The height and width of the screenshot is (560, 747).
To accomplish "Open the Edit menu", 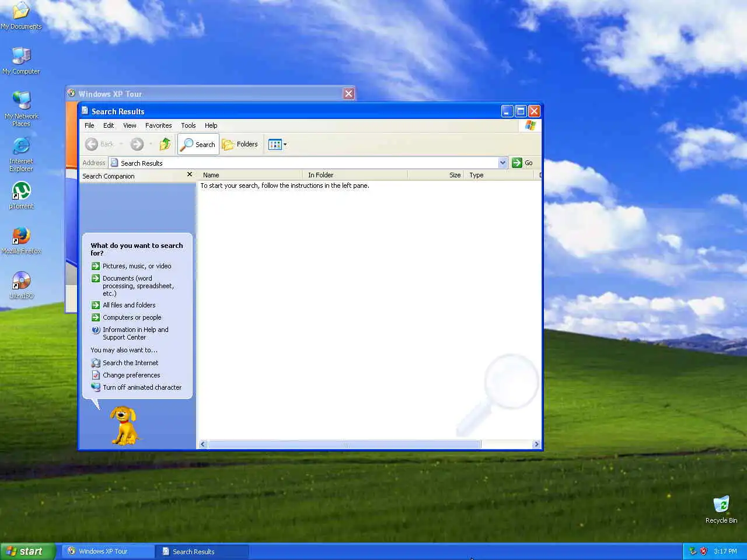I will (109, 125).
